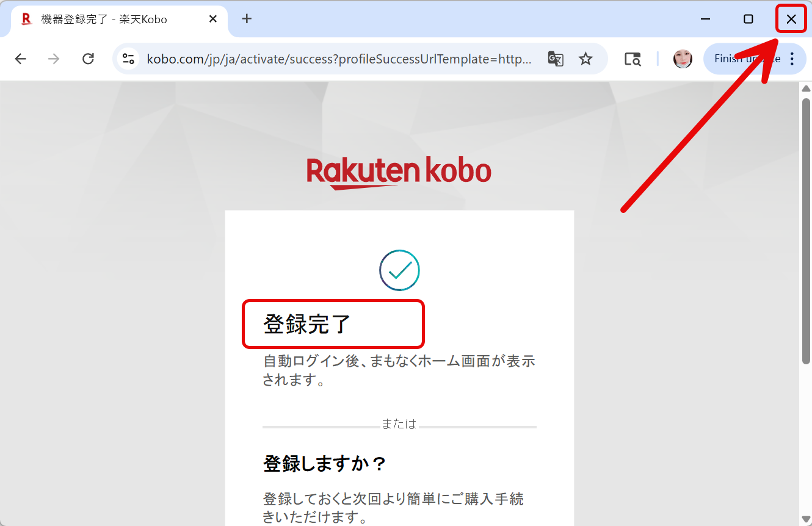Open site settings via the tune icon
Viewport: 812px width, 526px height.
pyautogui.click(x=128, y=59)
